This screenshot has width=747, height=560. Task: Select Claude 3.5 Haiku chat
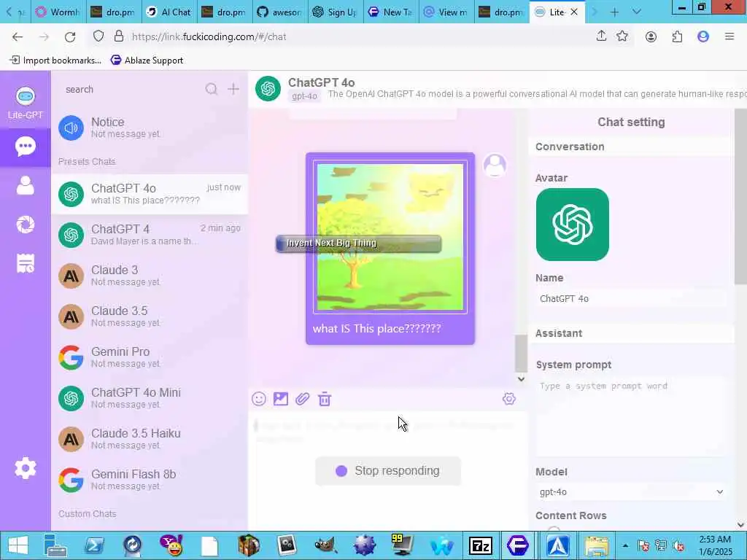(x=149, y=439)
